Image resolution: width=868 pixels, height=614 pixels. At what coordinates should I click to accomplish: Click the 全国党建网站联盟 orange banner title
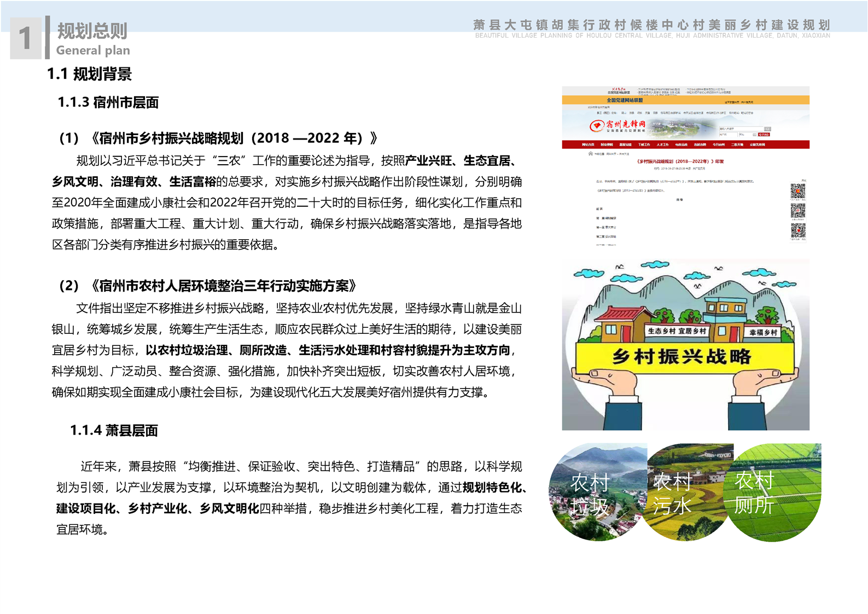click(x=625, y=100)
